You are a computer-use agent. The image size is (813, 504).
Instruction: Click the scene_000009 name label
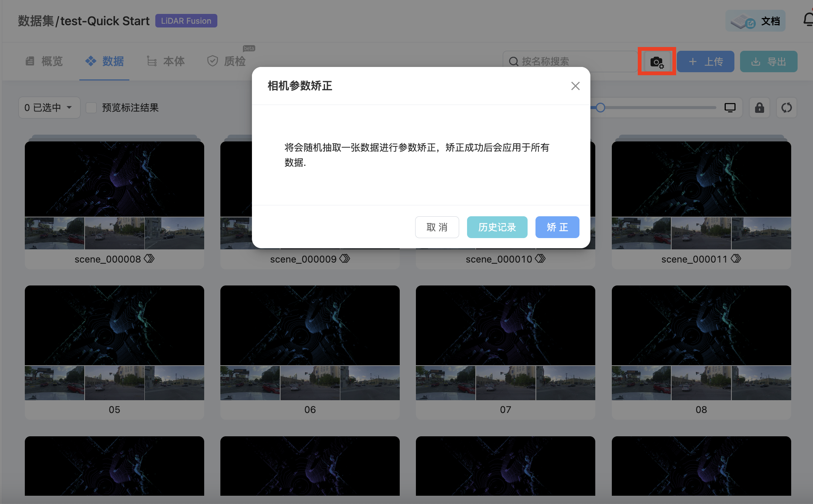[303, 259]
